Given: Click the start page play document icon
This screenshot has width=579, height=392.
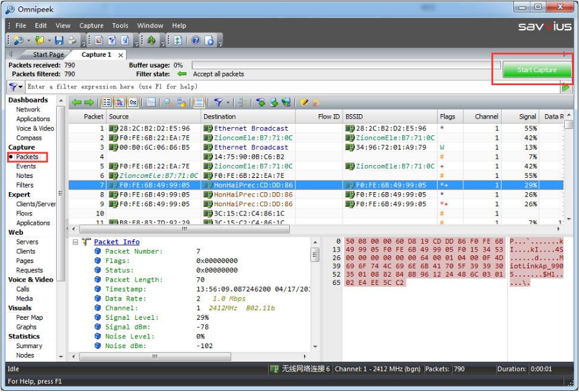Looking at the screenshot, I should (209, 40).
